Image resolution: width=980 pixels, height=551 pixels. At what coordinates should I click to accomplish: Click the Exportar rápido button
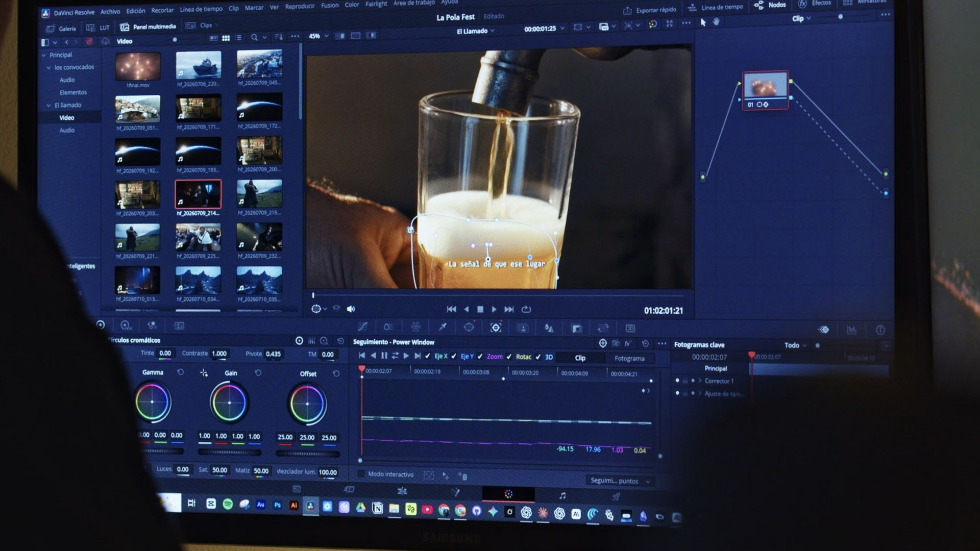pos(650,10)
